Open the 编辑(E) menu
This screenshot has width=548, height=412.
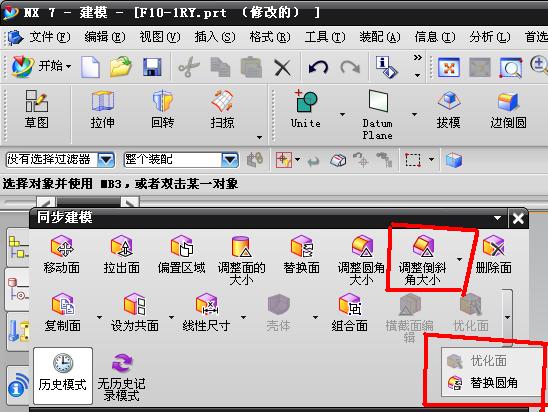pos(105,37)
